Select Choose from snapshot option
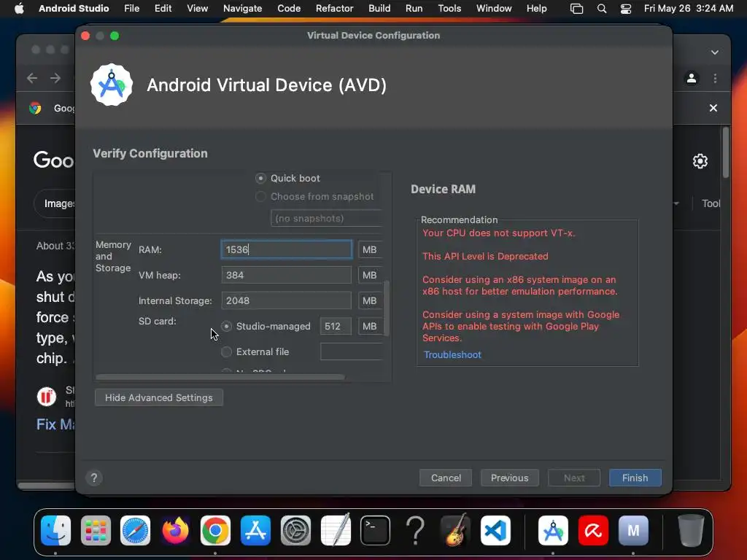747x560 pixels. point(260,197)
